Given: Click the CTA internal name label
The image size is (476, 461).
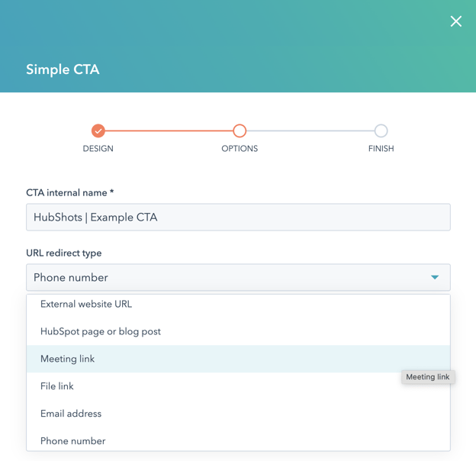Looking at the screenshot, I should point(69,193).
